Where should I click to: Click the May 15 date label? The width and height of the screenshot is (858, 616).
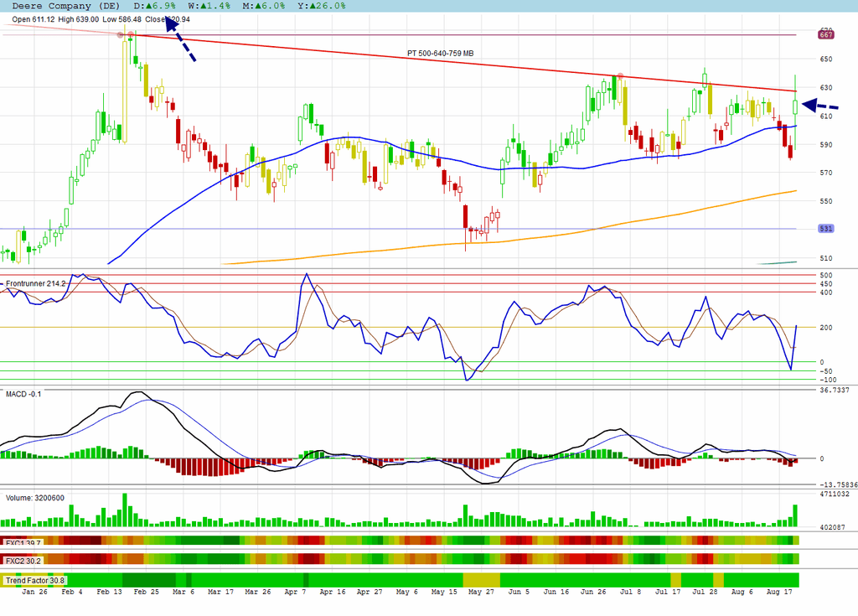pos(444,592)
